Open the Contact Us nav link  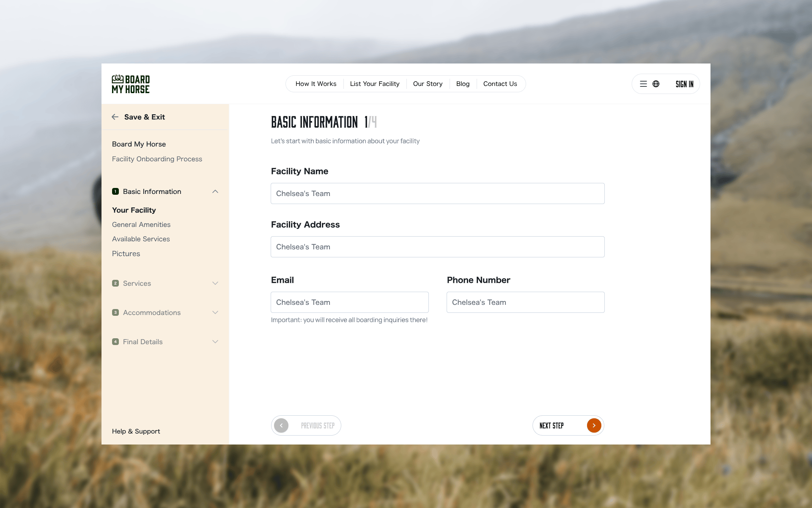point(500,84)
